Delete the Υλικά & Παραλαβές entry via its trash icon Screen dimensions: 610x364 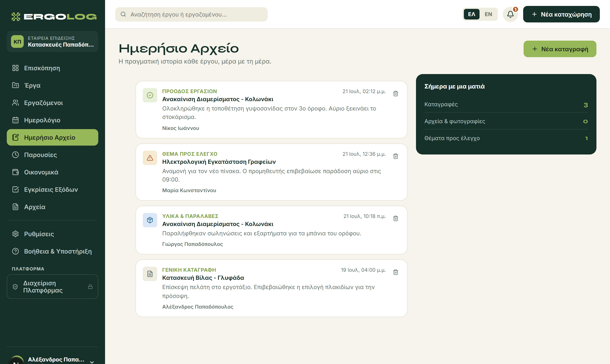click(x=395, y=218)
